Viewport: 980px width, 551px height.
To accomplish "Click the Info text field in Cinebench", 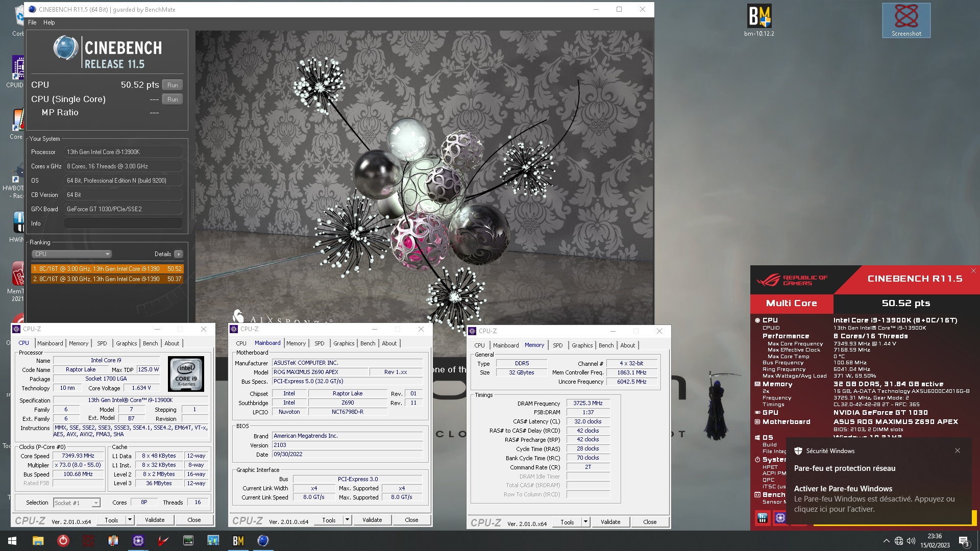I will coord(123,223).
